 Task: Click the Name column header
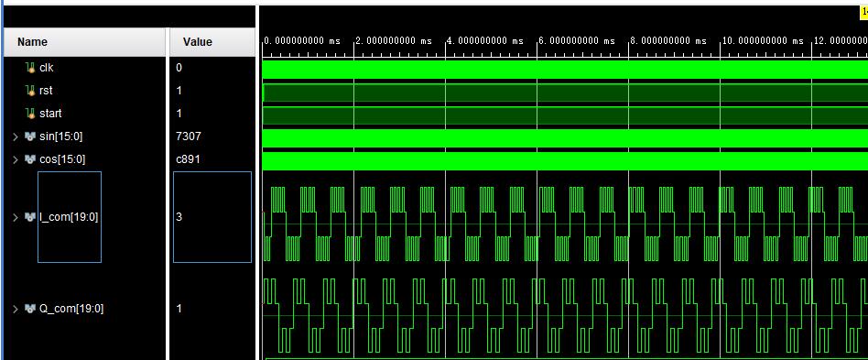[x=84, y=42]
